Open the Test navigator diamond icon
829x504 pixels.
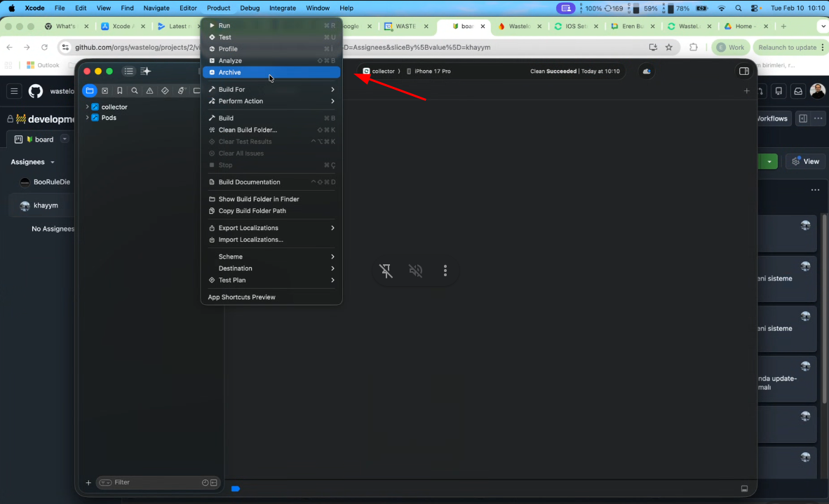pyautogui.click(x=165, y=91)
